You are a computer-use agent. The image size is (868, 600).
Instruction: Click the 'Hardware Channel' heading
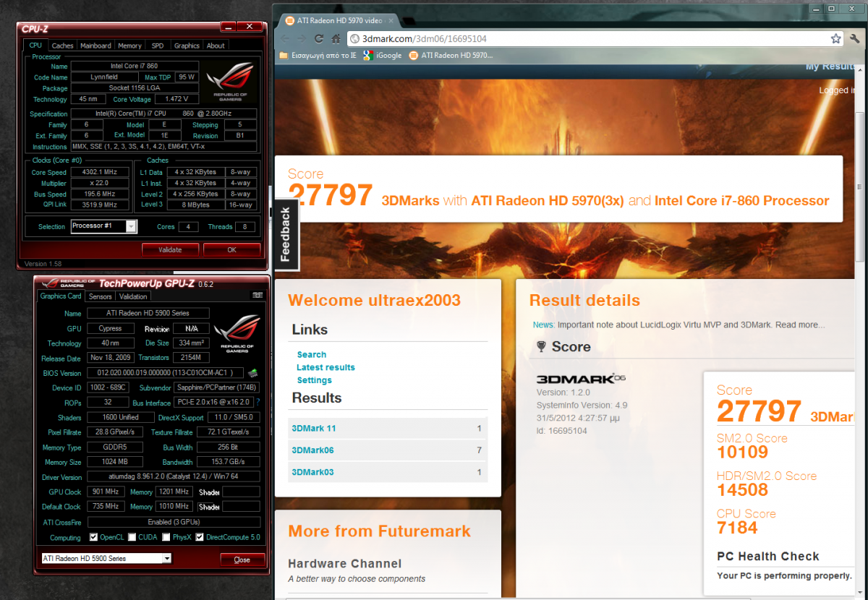pyautogui.click(x=344, y=564)
